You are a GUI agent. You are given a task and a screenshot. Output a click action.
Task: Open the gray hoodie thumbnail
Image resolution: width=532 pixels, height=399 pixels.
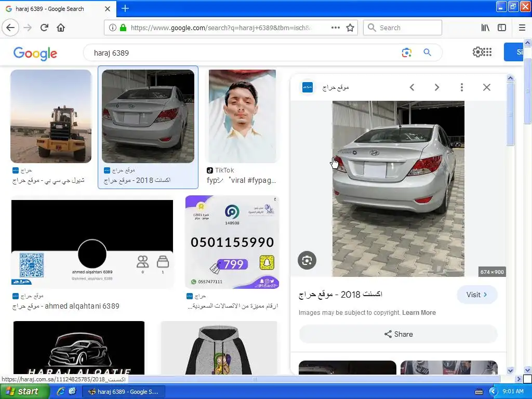tap(219, 348)
